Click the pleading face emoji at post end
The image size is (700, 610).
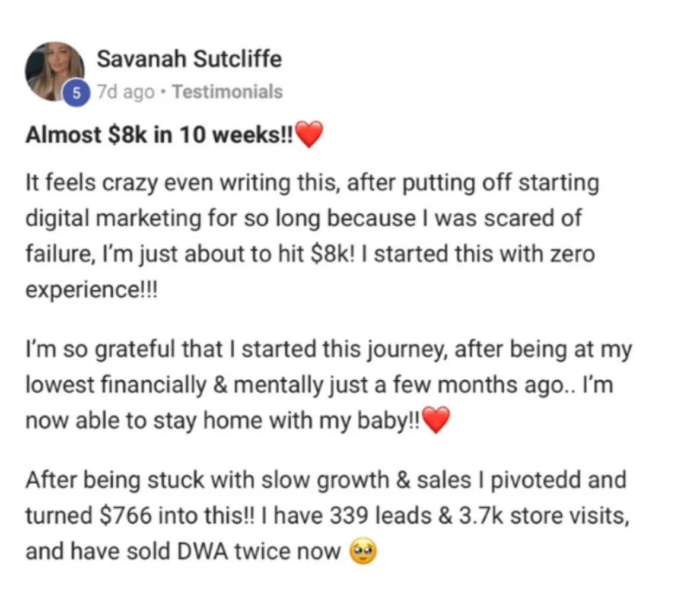coord(363,551)
